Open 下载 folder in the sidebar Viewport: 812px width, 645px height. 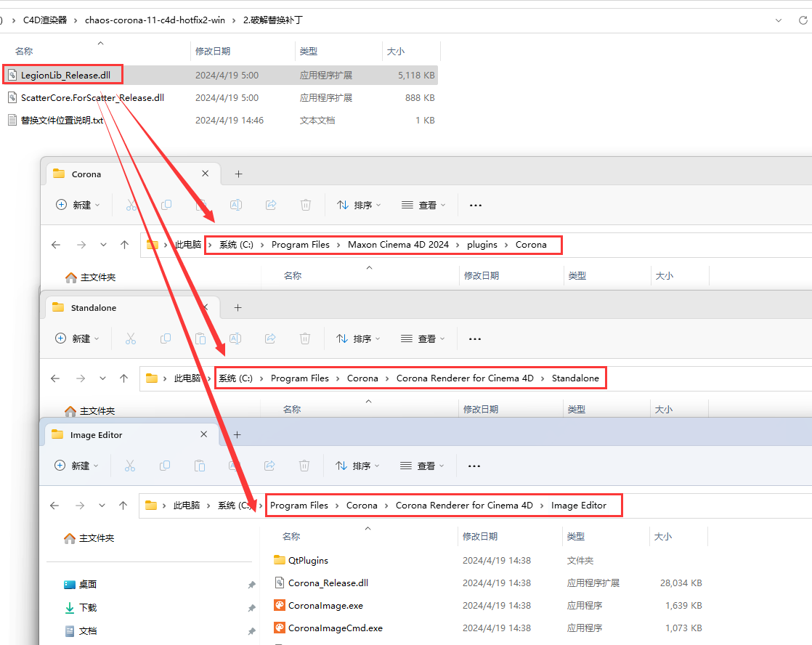point(87,607)
